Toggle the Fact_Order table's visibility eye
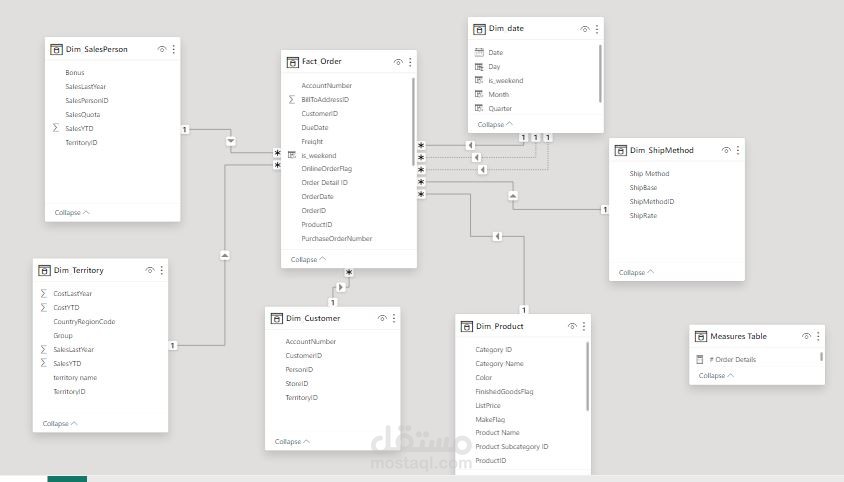 398,62
